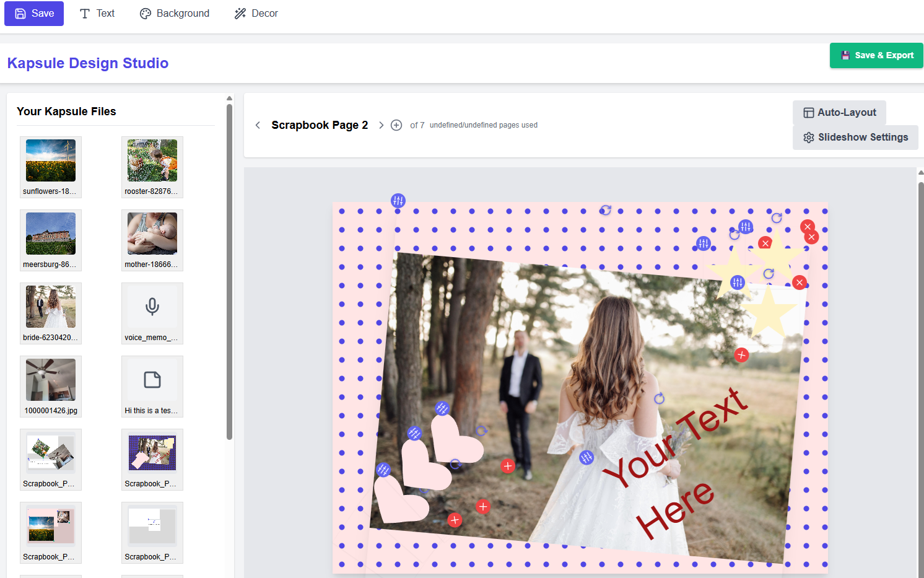This screenshot has width=924, height=578.
Task: Click the adjust handle on the topmost heart
Action: click(x=442, y=408)
